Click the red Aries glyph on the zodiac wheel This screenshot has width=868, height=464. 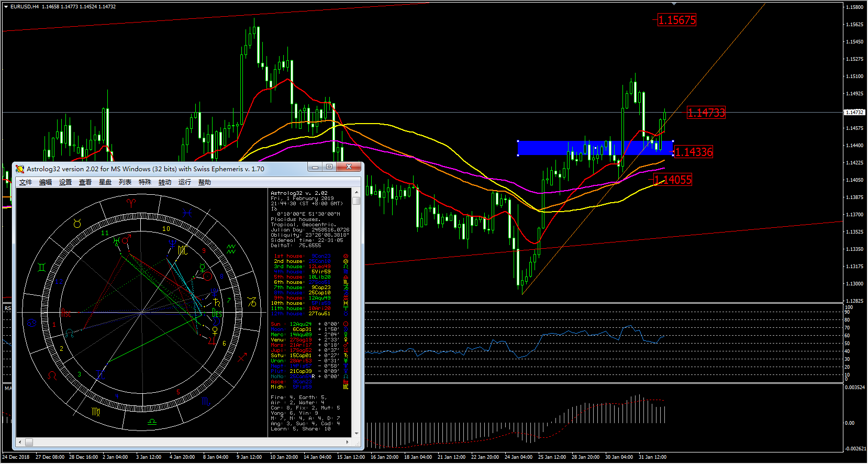131,202
